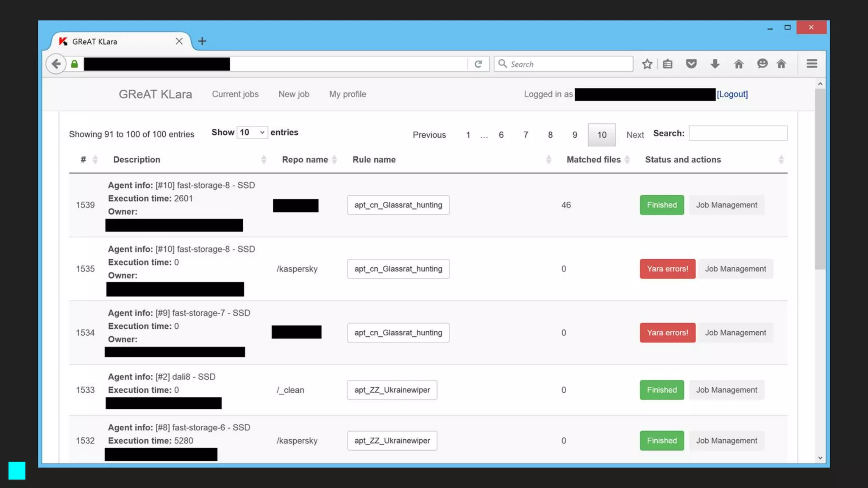Viewport: 868px width, 488px height.
Task: Click the bookmark star icon
Action: pyautogui.click(x=647, y=64)
